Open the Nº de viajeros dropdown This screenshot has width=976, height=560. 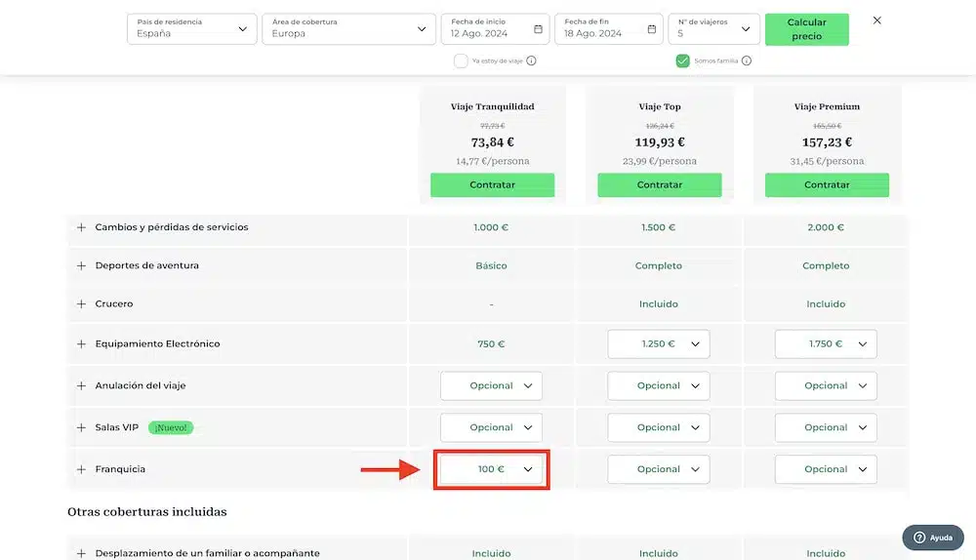(x=714, y=29)
